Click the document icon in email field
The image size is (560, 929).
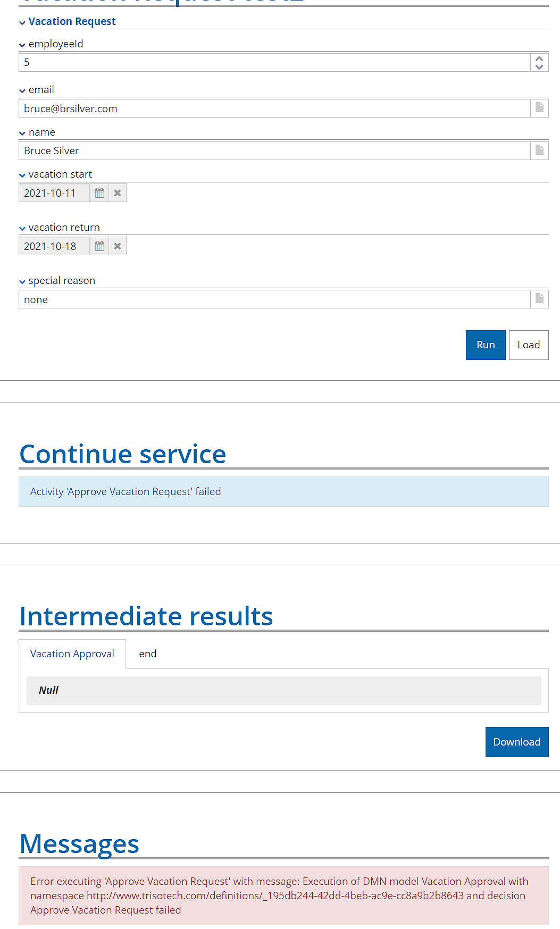tap(539, 108)
